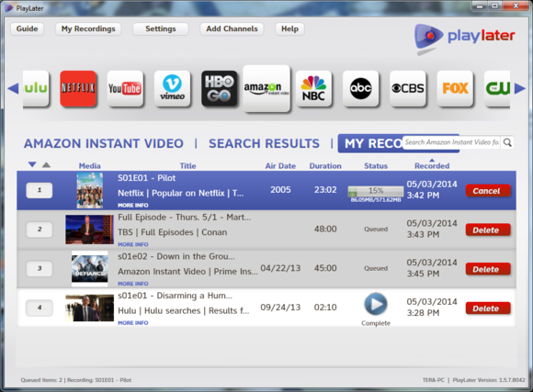This screenshot has height=392, width=533.
Task: Click the Hulu recording thumbnail
Action: [90, 308]
